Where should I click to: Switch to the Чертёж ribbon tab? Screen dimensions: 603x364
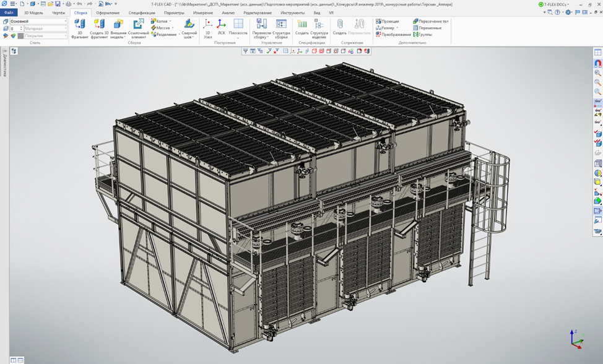coord(58,12)
